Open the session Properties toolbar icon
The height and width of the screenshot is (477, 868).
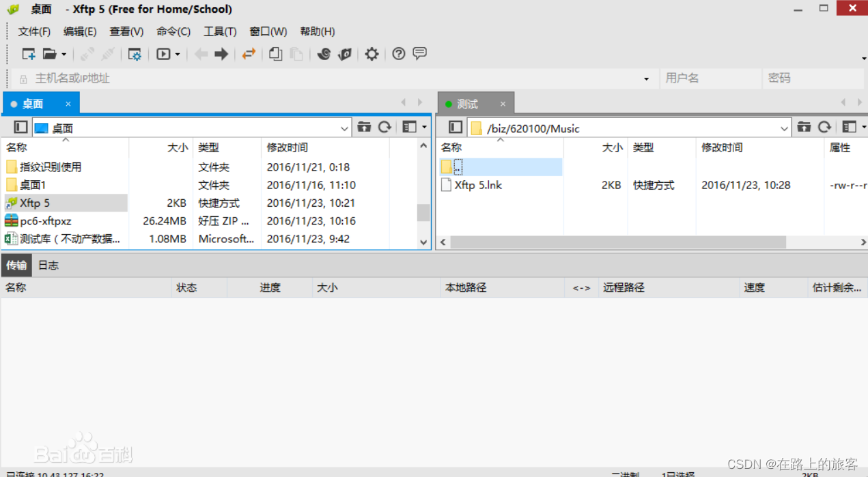tap(135, 54)
